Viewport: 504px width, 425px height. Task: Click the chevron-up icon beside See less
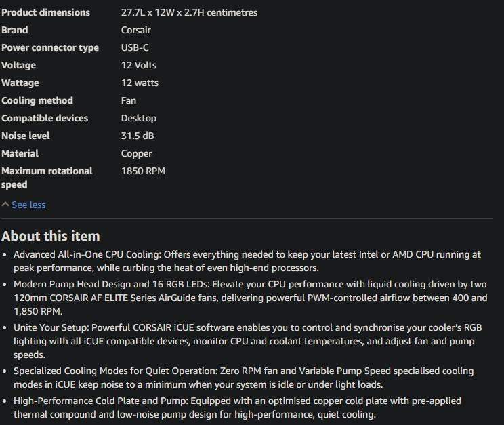pos(5,205)
